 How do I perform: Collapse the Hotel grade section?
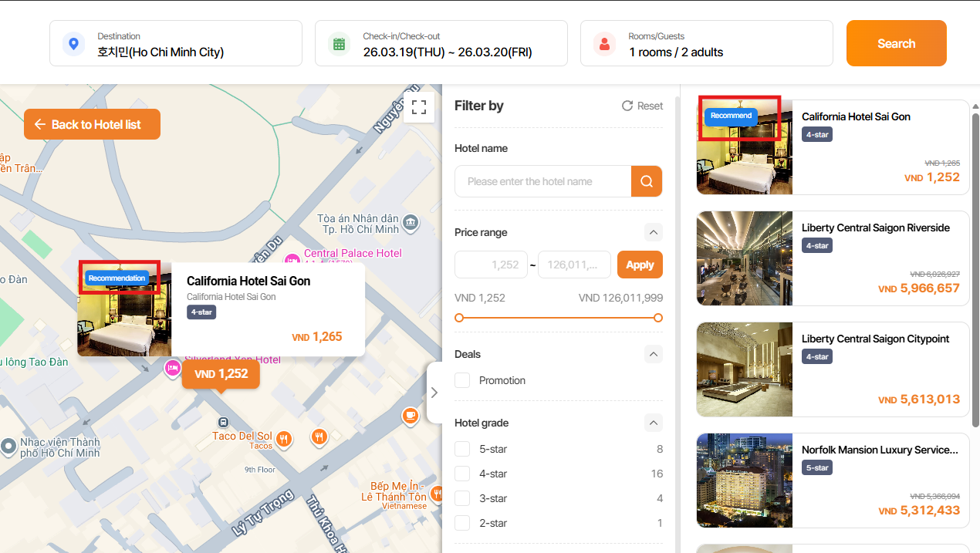[x=654, y=423]
